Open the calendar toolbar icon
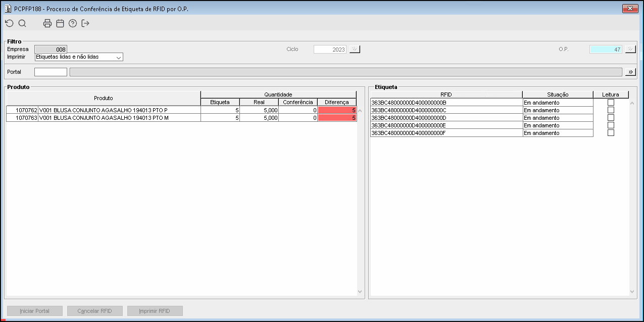 point(60,23)
